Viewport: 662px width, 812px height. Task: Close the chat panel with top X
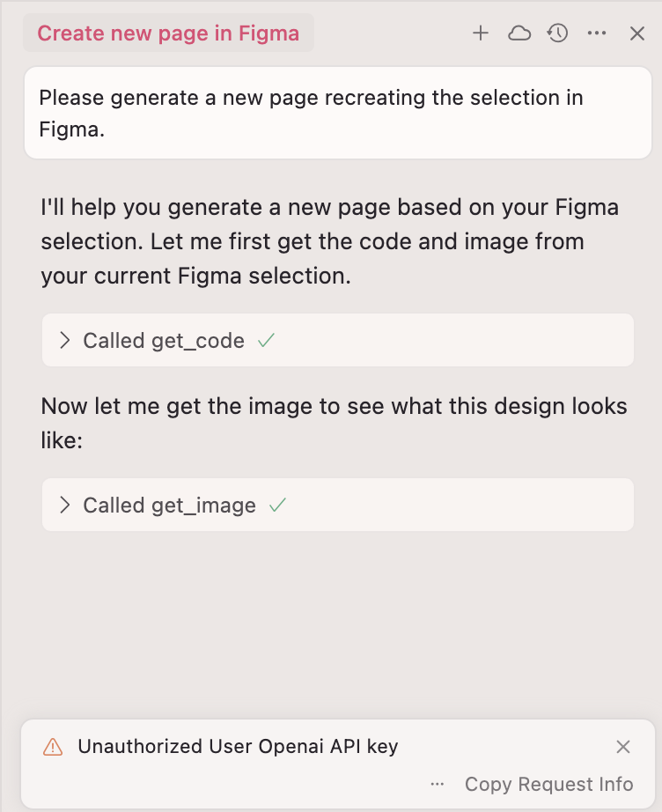pyautogui.click(x=637, y=33)
